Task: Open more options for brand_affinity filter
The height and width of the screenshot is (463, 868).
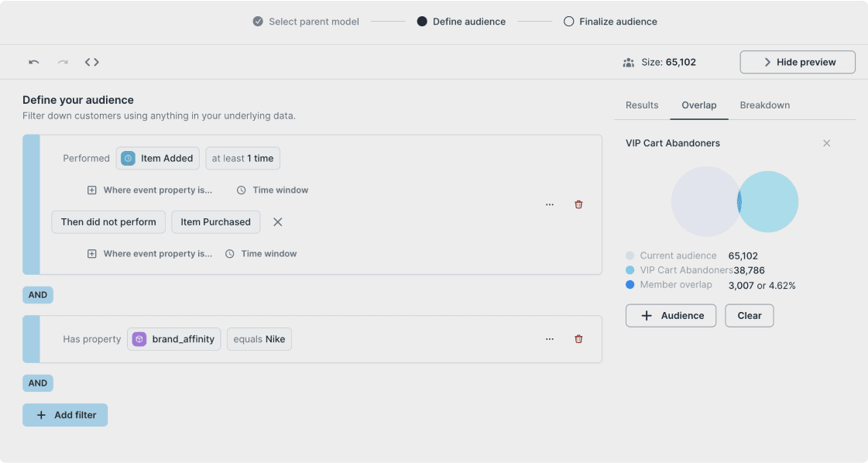Action: (x=550, y=339)
